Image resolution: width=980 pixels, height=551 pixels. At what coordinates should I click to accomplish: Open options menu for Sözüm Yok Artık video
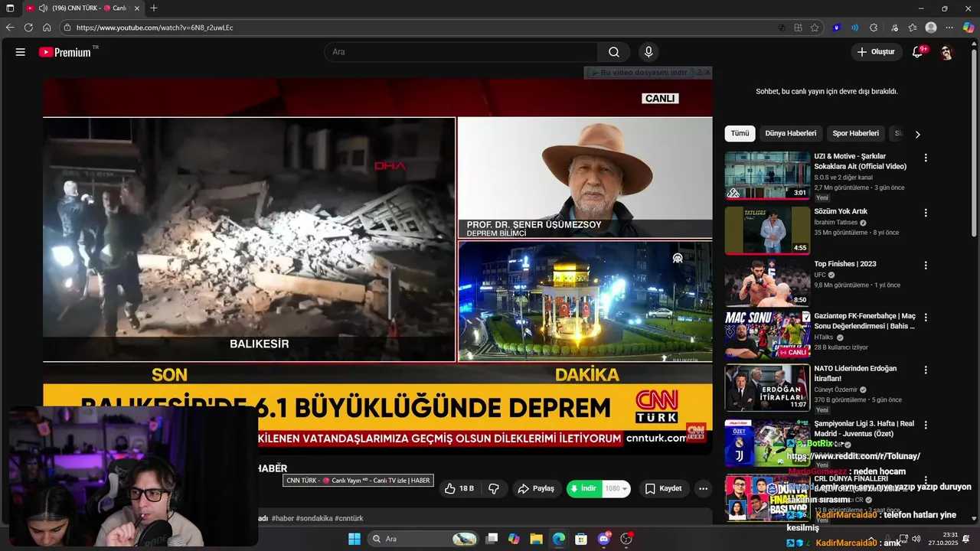pos(926,213)
